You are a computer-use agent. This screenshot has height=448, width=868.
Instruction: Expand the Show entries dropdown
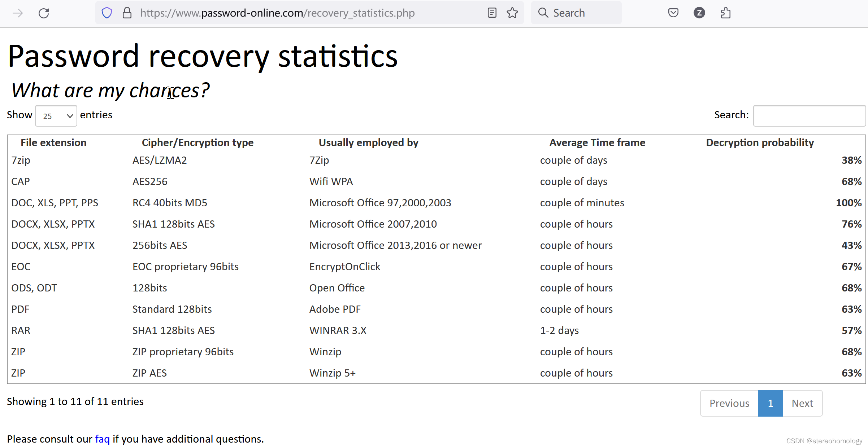[x=56, y=116]
